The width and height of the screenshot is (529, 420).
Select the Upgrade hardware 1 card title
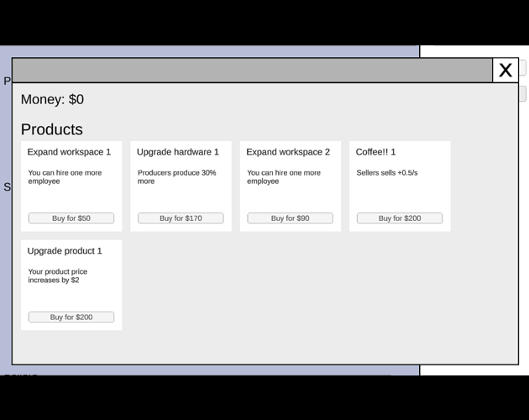(x=178, y=152)
